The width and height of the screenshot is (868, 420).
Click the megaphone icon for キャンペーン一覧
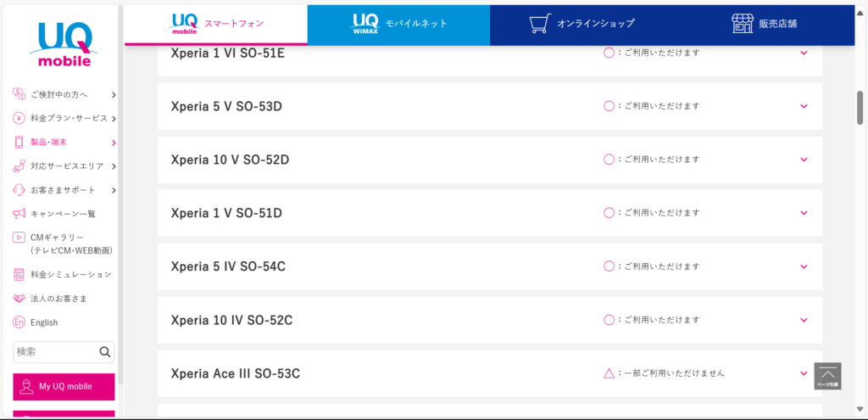click(19, 213)
